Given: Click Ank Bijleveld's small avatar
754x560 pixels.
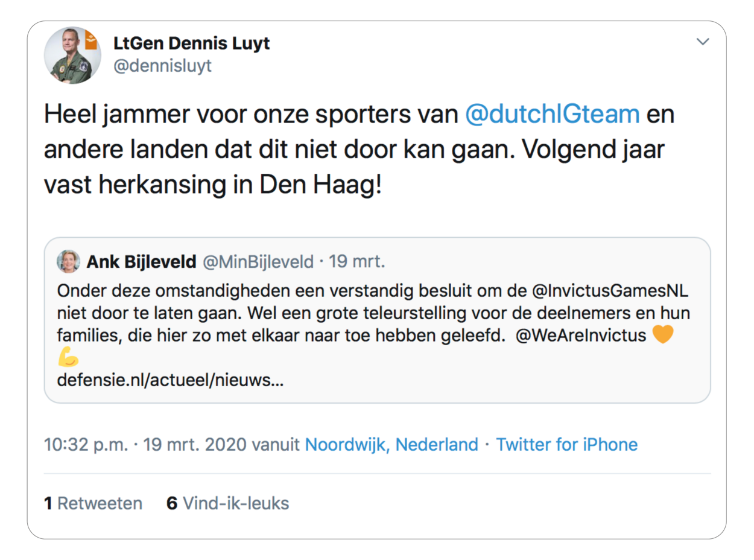Looking at the screenshot, I should [x=68, y=261].
